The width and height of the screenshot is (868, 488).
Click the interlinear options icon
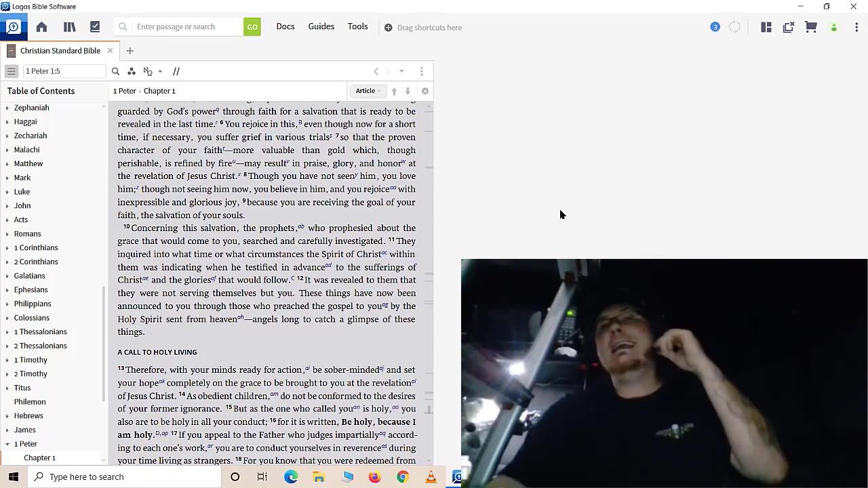tap(148, 71)
